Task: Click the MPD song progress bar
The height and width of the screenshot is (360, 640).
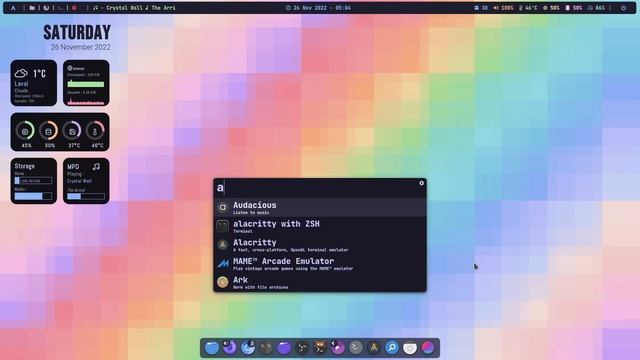Action: (x=86, y=196)
